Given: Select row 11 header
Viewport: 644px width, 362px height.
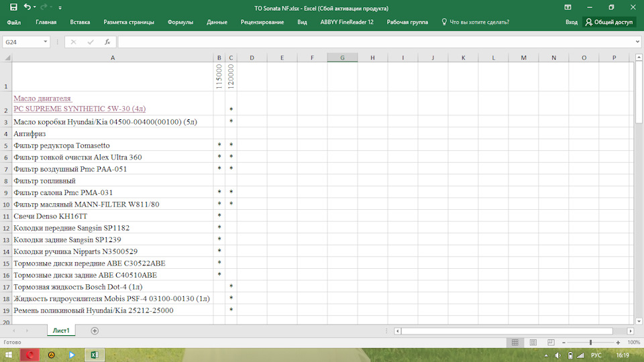Looking at the screenshot, I should coord(6,217).
